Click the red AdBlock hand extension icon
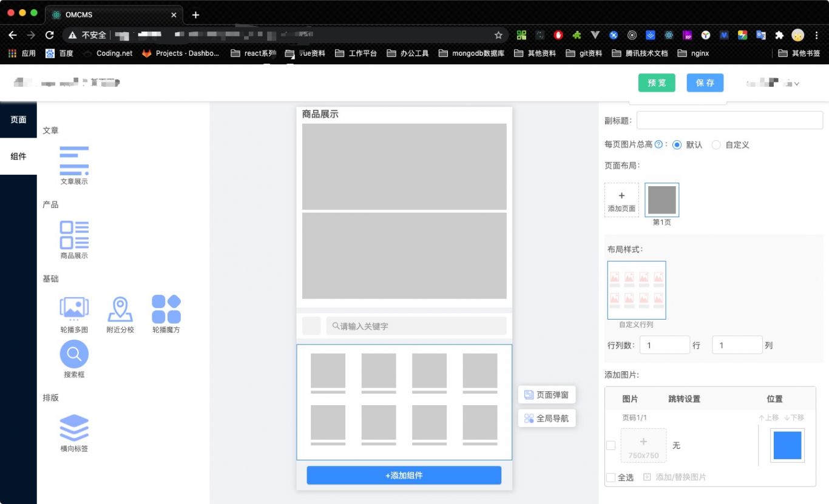 click(558, 35)
